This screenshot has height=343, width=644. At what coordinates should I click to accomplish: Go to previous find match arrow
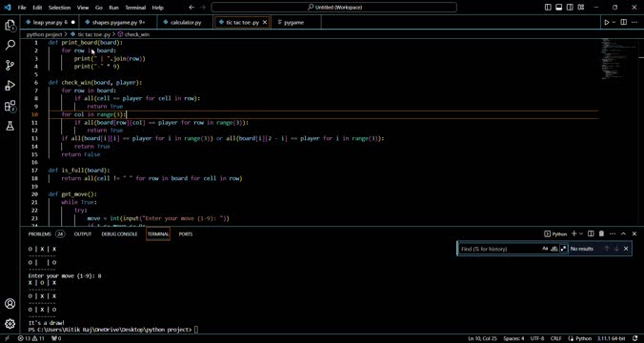(x=606, y=249)
